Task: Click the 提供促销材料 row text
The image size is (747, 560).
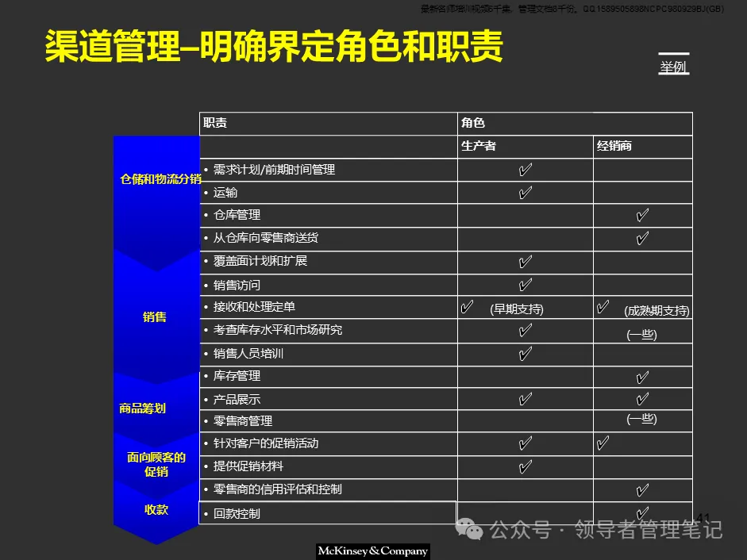Action: pos(248,466)
